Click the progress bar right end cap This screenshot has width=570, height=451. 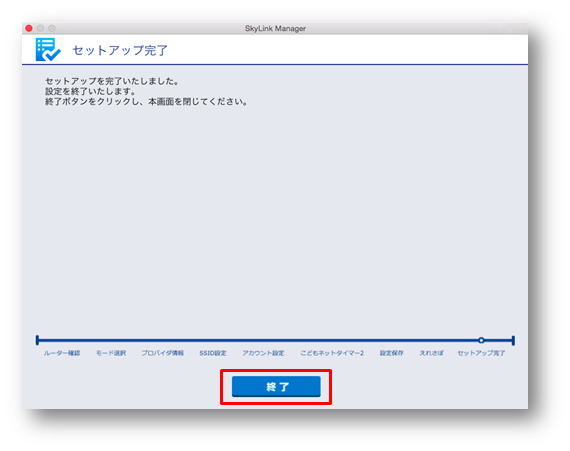[x=513, y=341]
